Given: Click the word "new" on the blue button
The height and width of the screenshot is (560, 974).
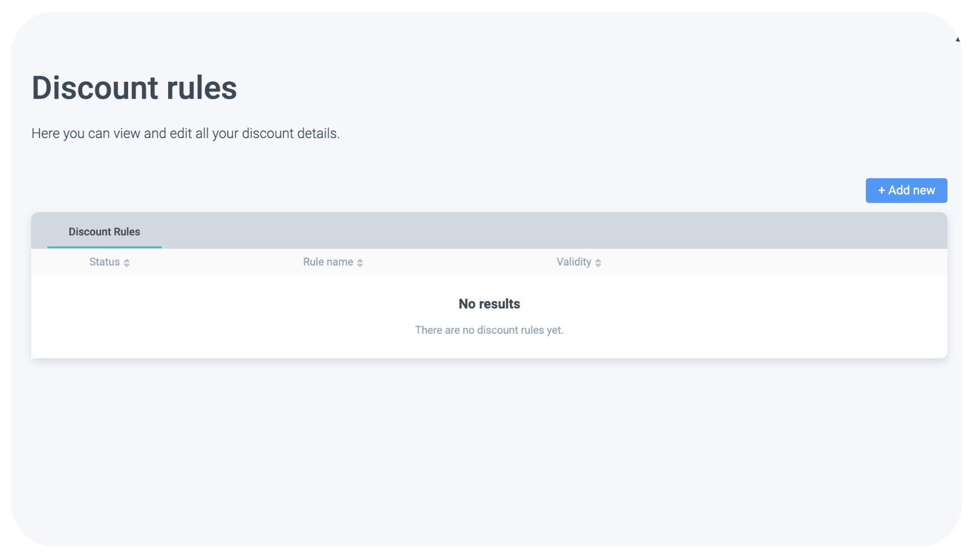Looking at the screenshot, I should [x=923, y=191].
